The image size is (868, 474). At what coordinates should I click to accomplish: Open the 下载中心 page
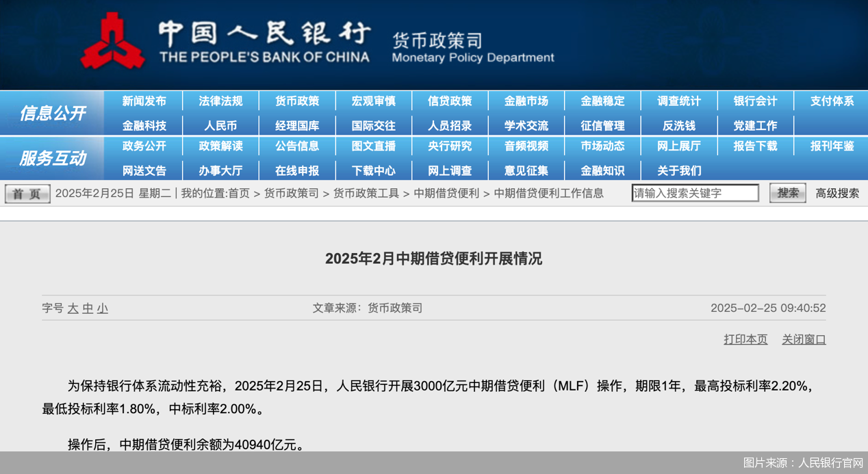pos(373,170)
